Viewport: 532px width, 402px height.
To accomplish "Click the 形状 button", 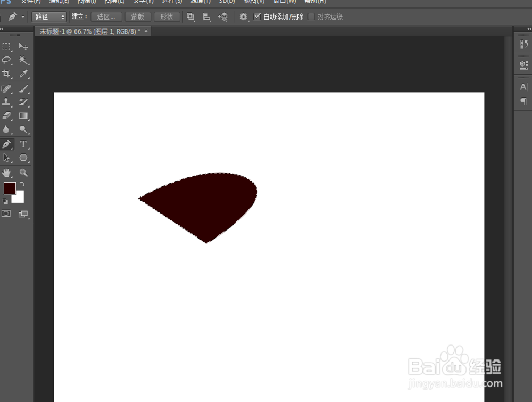I will point(167,17).
